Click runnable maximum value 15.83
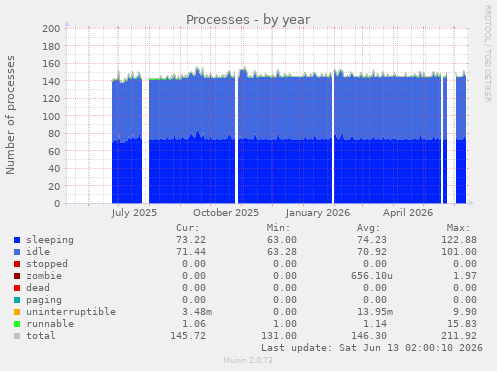 pyautogui.click(x=462, y=324)
